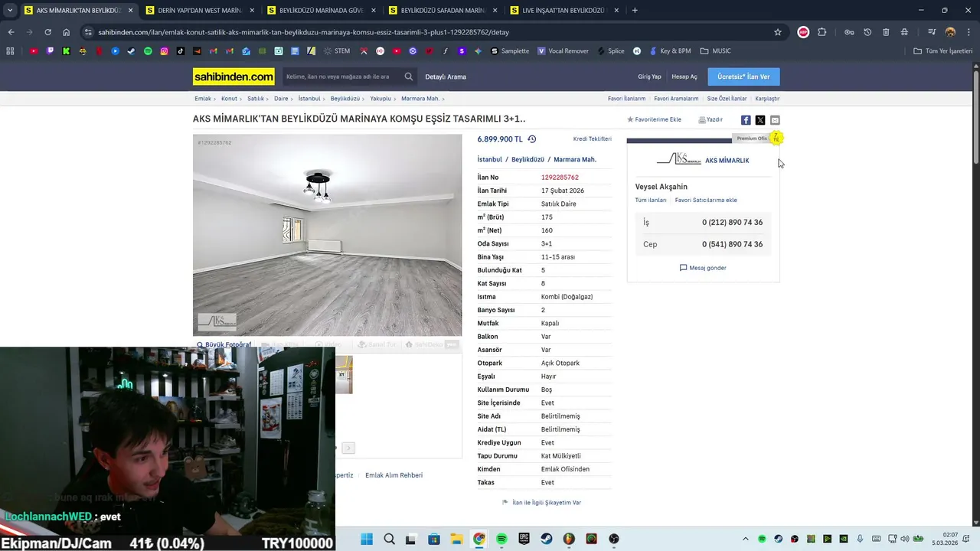This screenshot has height=551, width=980.
Task: Open Tüm Yer İşaretleri folder
Action: pos(944,51)
